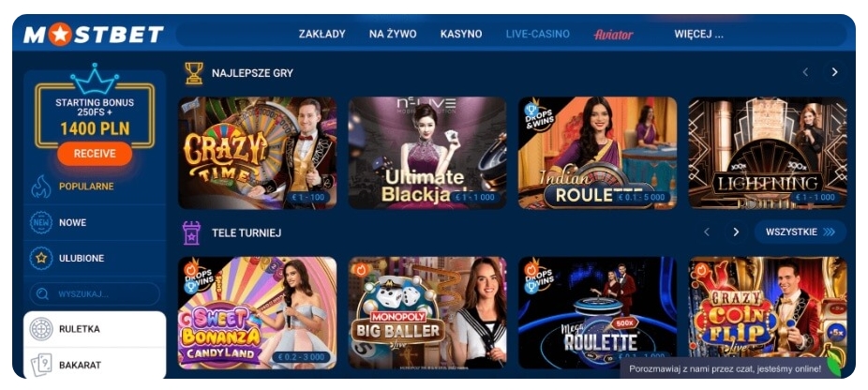Viewport: 868px width, 390px height.
Task: Select the Nowe badge icon
Action: coord(41,223)
